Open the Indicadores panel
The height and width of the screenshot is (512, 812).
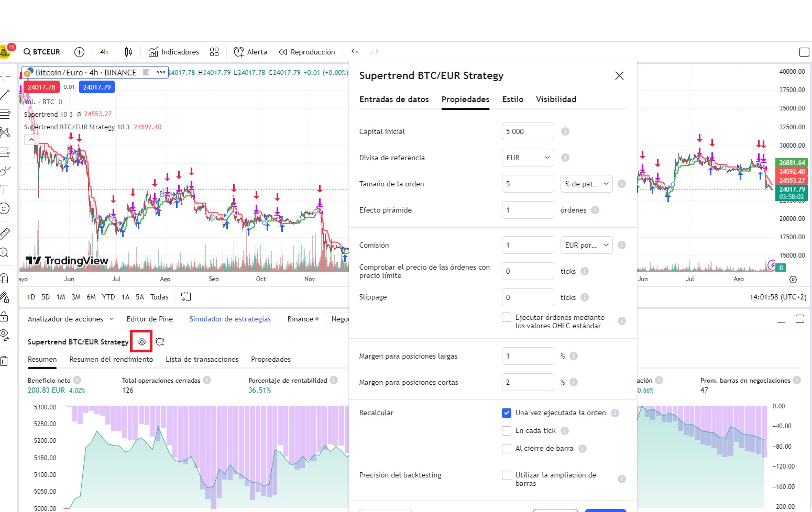tap(173, 52)
